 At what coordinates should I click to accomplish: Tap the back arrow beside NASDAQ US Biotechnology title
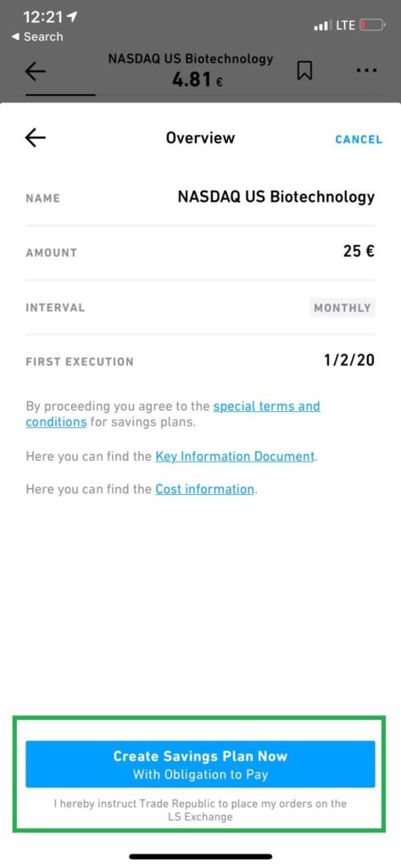(36, 71)
